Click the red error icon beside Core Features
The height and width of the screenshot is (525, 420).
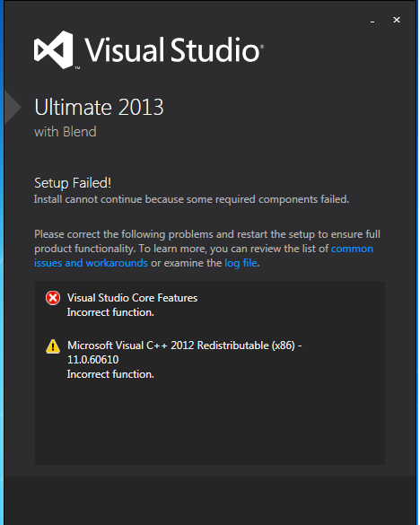[x=53, y=298]
